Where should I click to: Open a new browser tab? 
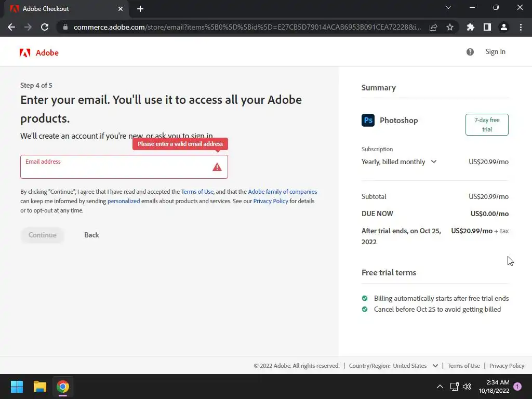click(x=140, y=9)
